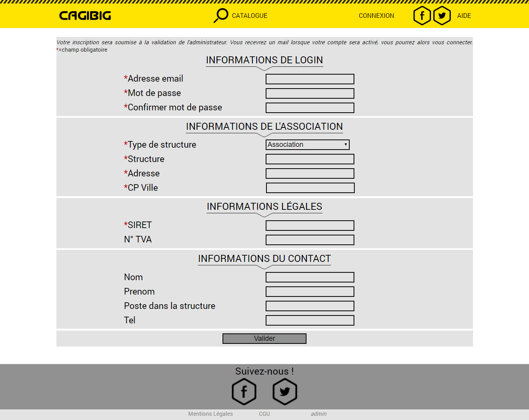Click the '*Confirmer mot de passe' label
This screenshot has height=420, width=529.
pyautogui.click(x=173, y=107)
